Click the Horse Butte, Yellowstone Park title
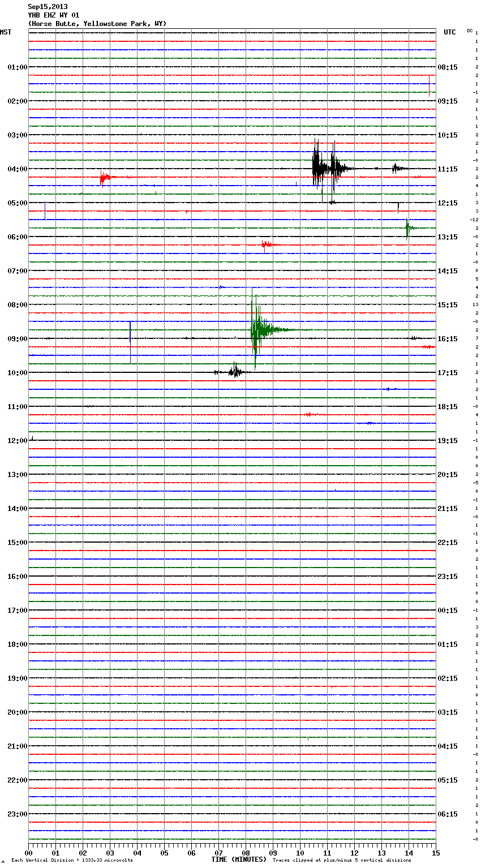 coord(97,24)
